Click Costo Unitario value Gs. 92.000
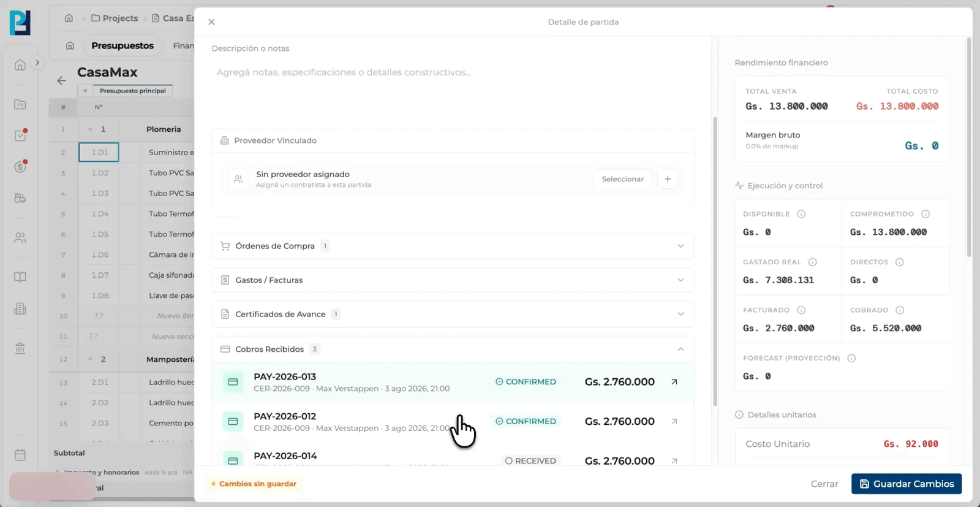The image size is (980, 507). 911,444
